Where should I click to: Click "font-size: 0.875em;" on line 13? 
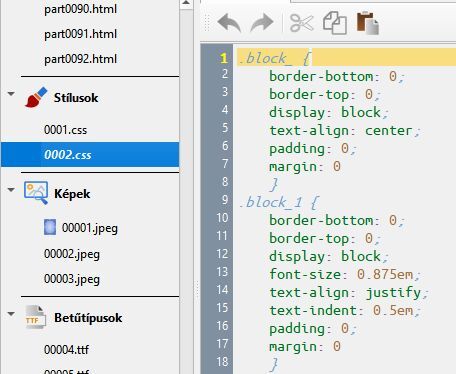pyautogui.click(x=345, y=275)
